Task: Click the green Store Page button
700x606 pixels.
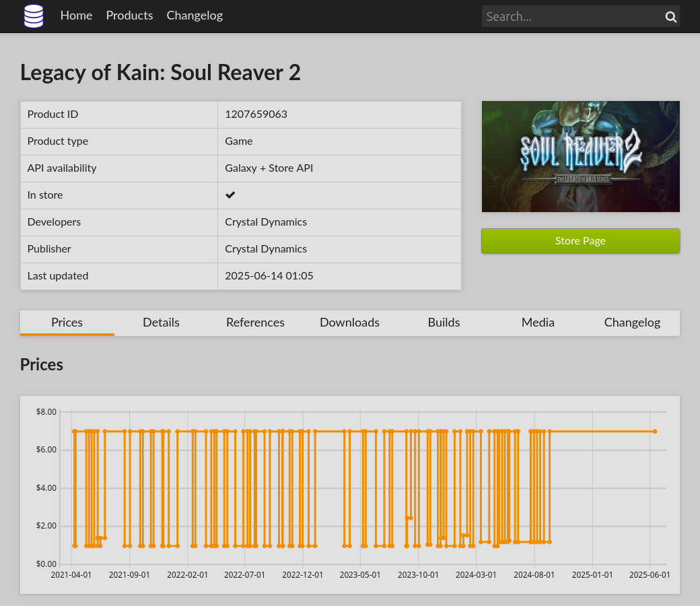Action: click(x=580, y=240)
